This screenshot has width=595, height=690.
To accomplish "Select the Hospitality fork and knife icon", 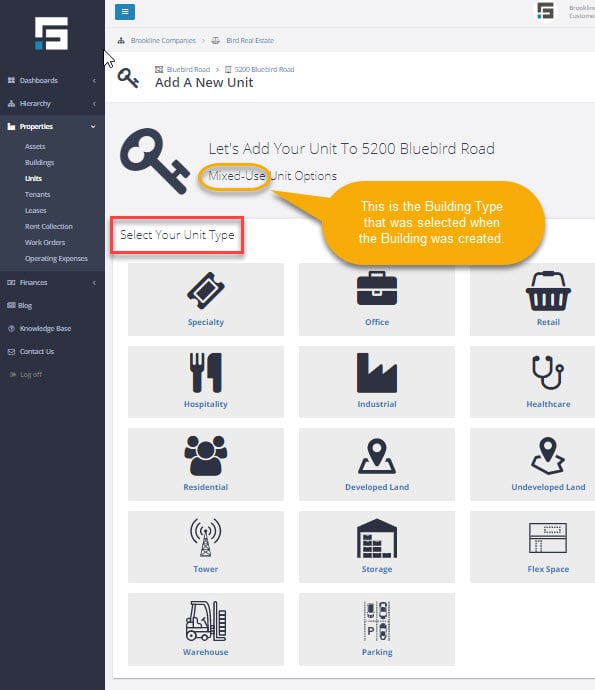I will [x=206, y=372].
